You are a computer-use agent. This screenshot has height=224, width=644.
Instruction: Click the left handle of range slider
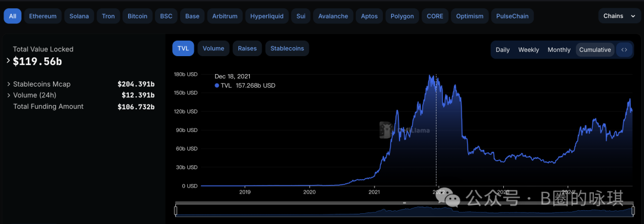coord(176,210)
